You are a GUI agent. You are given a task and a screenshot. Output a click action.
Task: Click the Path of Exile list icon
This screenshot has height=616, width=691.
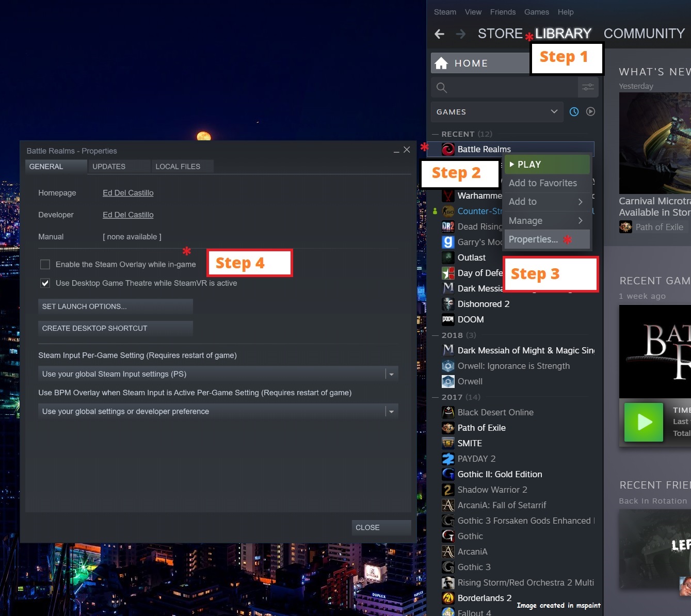[448, 428]
